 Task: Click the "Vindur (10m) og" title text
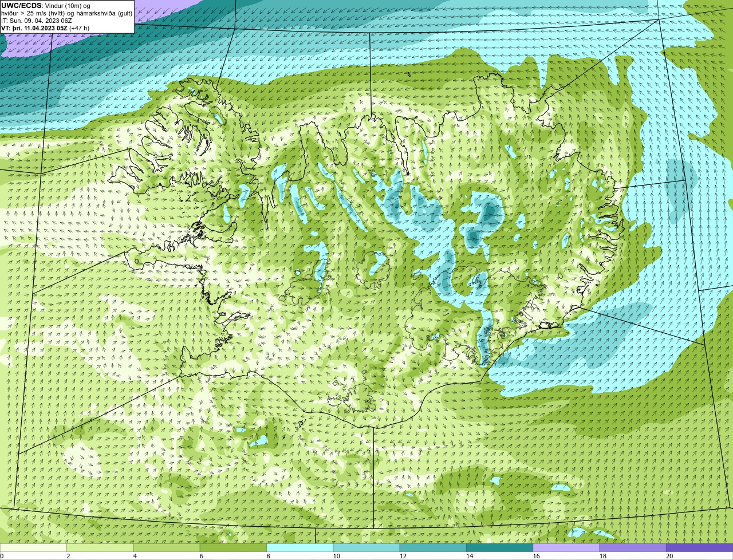[x=68, y=6]
